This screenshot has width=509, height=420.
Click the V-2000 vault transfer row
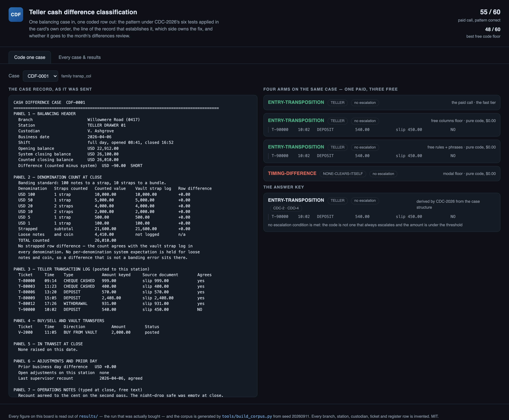[x=89, y=332]
